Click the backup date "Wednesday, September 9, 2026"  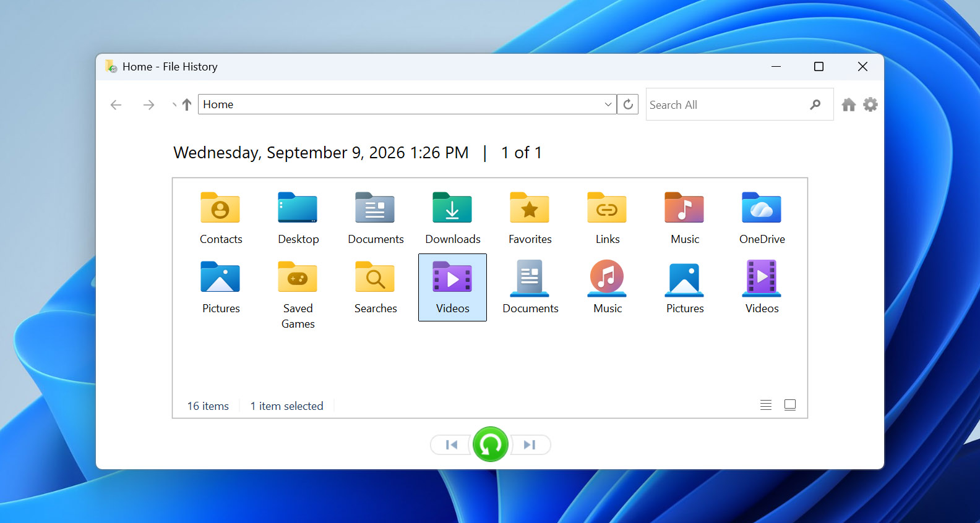coord(290,153)
